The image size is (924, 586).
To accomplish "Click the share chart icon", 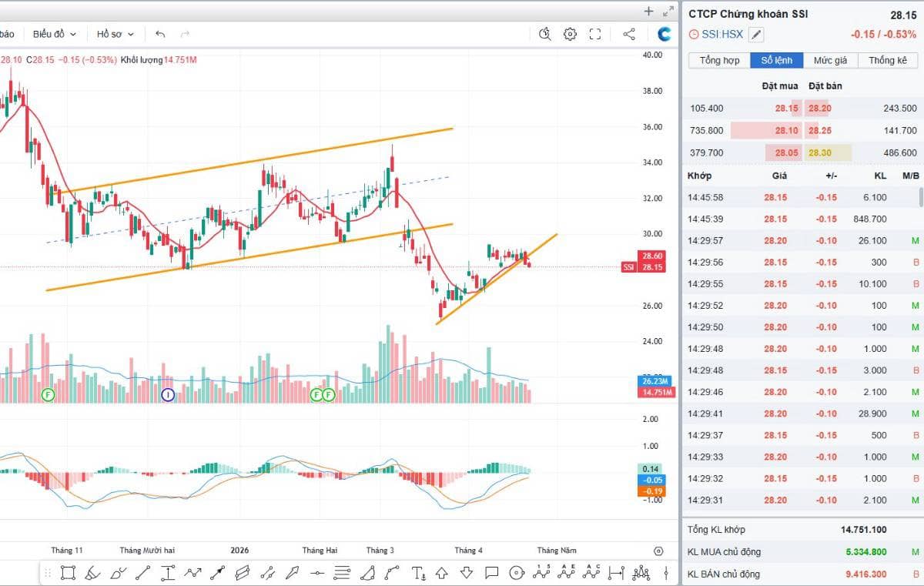I will pos(628,34).
